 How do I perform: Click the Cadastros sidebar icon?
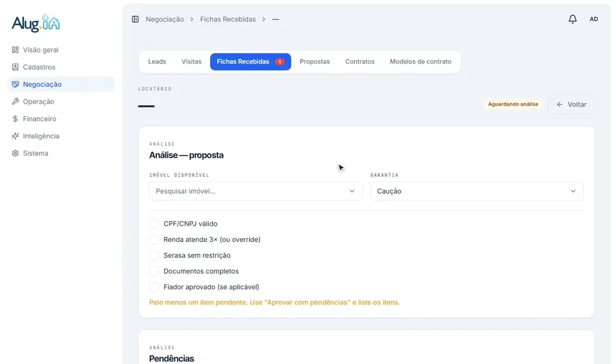pos(15,67)
